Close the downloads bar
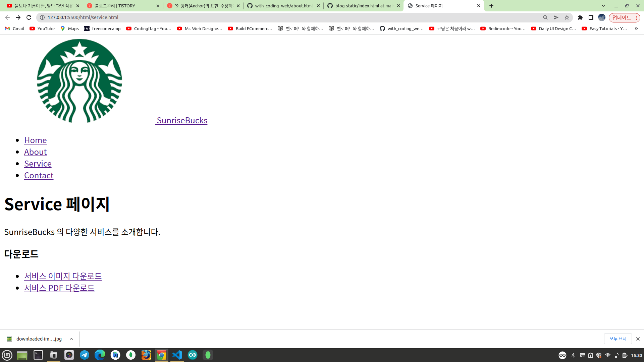 tap(638, 339)
